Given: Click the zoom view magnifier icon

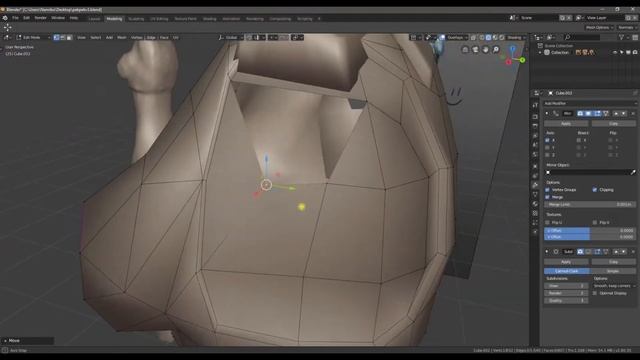Looking at the screenshot, I should pos(496,50).
